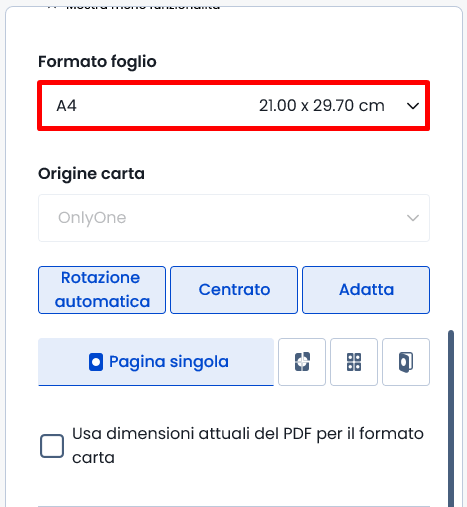Click the chevron arrow in the A4 field
467x507 pixels.
coord(413,106)
